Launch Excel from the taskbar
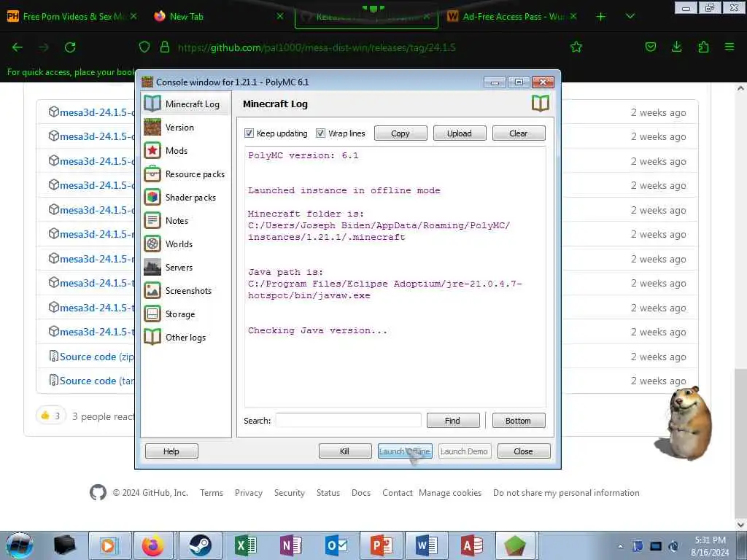 click(x=245, y=545)
